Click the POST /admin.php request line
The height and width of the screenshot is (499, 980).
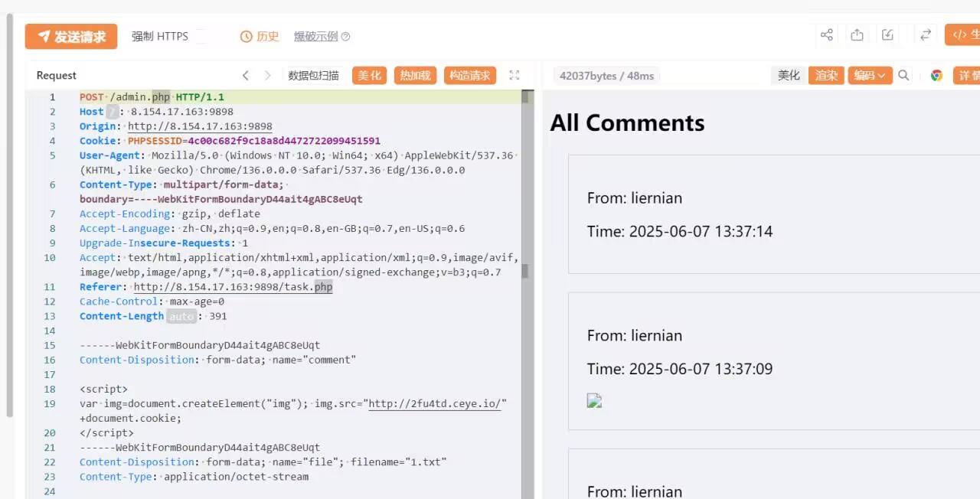click(152, 97)
